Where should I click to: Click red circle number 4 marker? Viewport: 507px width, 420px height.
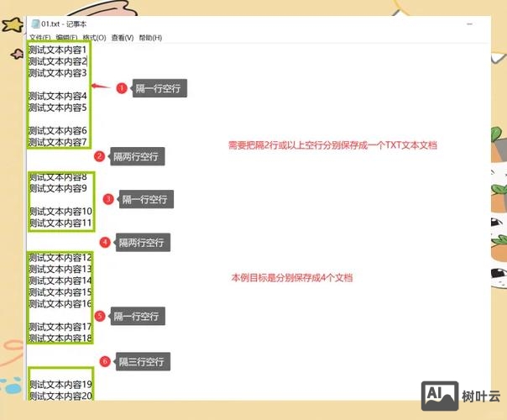(x=105, y=242)
